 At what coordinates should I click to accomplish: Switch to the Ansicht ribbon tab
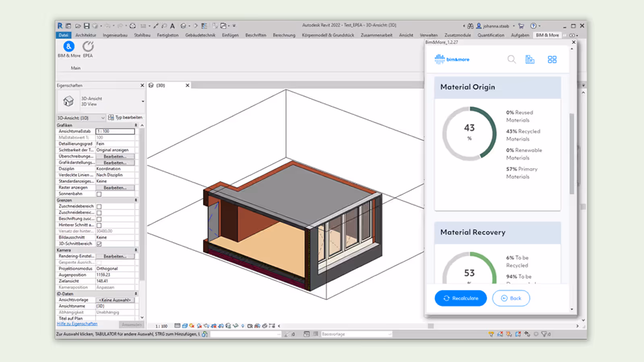tap(406, 35)
